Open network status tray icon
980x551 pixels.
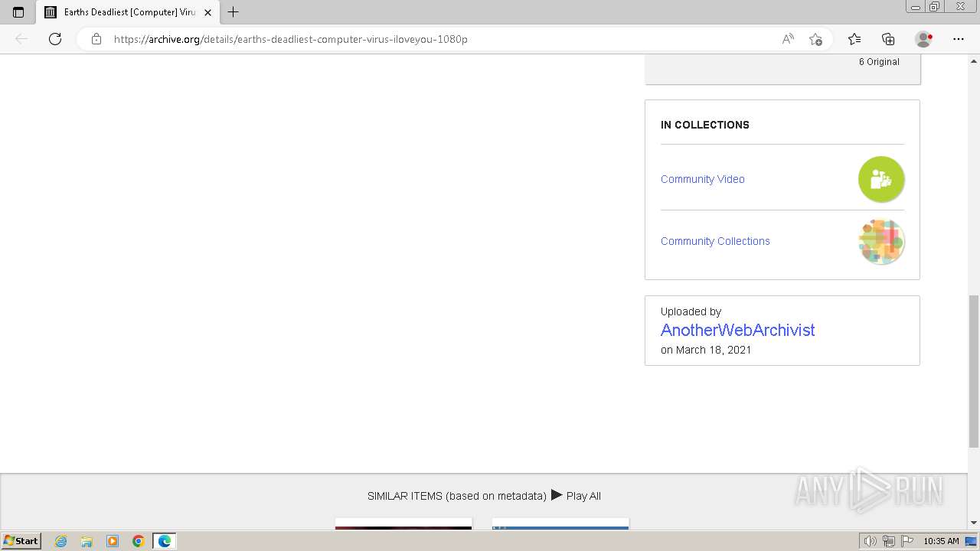coord(889,541)
